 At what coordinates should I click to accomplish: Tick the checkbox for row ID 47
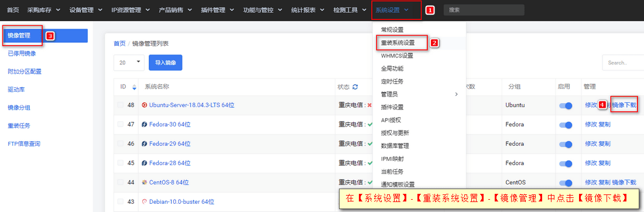click(121, 125)
